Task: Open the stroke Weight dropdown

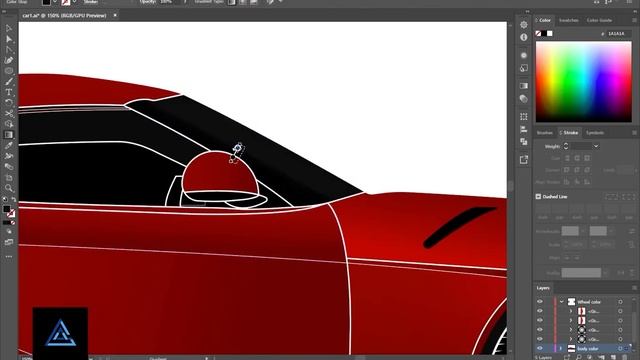Action: pos(596,146)
